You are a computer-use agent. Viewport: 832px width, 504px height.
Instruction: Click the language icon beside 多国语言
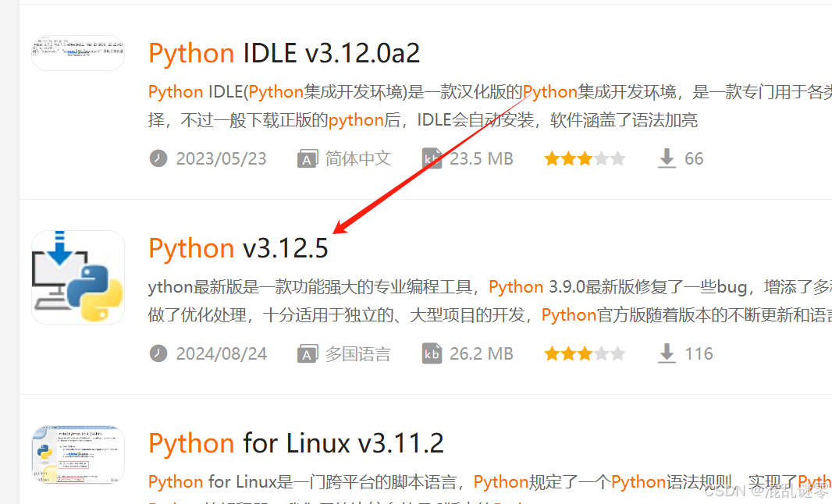click(308, 354)
